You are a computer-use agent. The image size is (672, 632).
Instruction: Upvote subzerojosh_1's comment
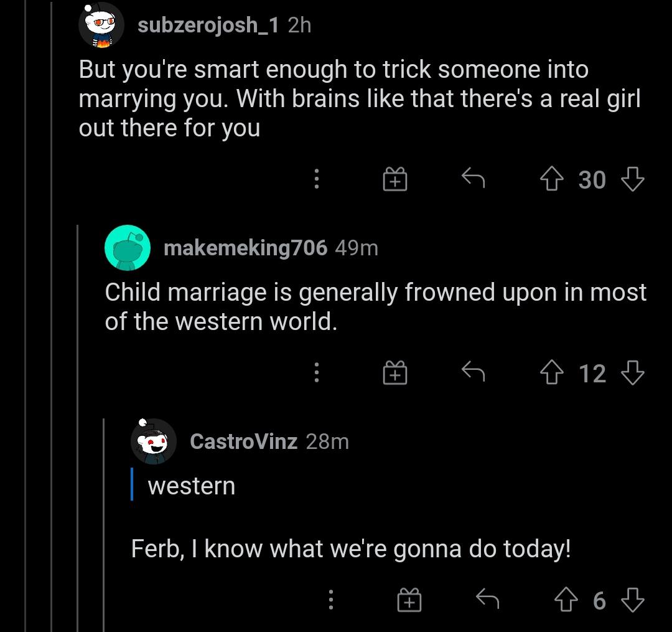(x=551, y=180)
